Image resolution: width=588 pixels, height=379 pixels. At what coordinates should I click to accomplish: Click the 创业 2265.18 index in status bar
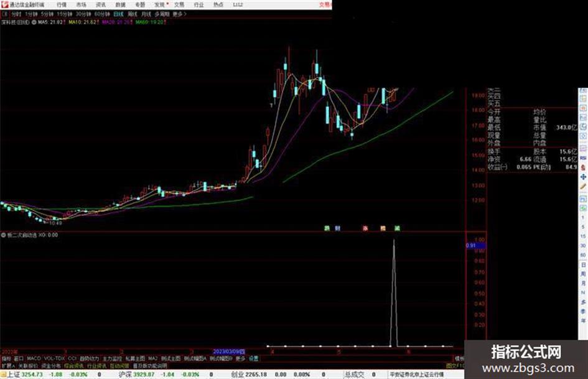click(x=249, y=375)
